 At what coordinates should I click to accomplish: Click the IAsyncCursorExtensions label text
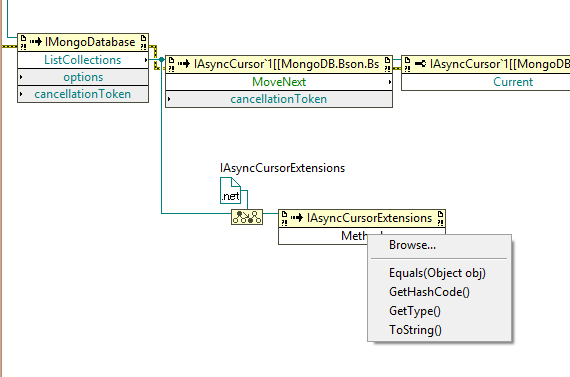pos(282,168)
